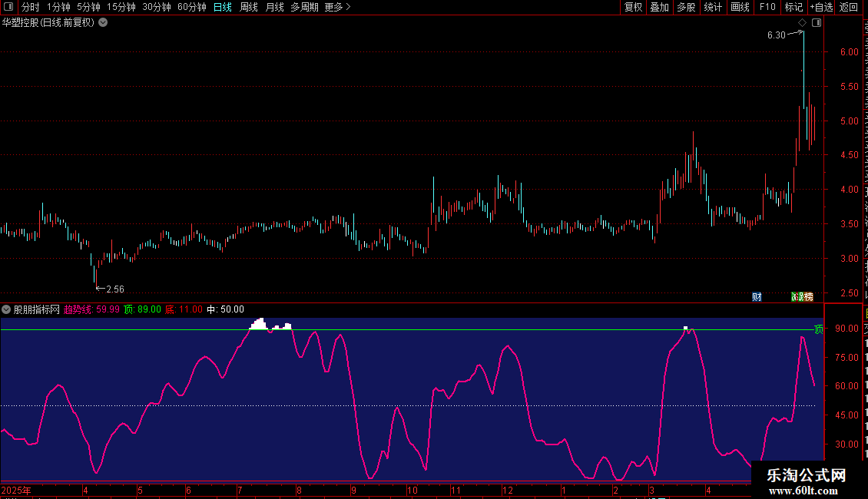The width and height of the screenshot is (868, 499).
Task: Select the 15分钟 period
Action: (x=121, y=7)
